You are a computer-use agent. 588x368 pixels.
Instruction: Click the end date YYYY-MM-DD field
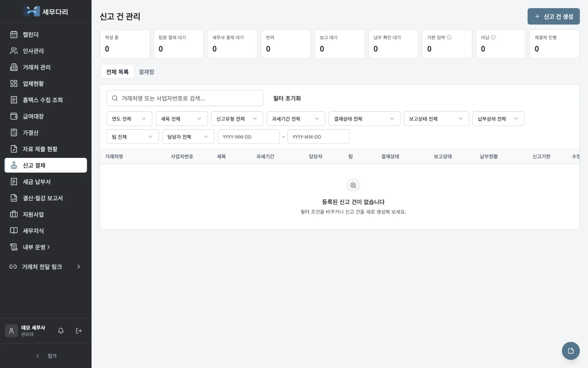click(318, 137)
